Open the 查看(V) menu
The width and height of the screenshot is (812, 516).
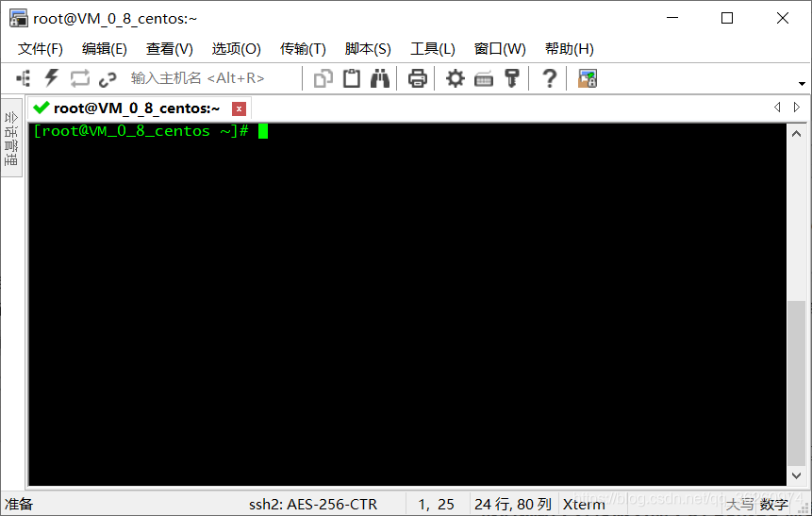pyautogui.click(x=170, y=49)
